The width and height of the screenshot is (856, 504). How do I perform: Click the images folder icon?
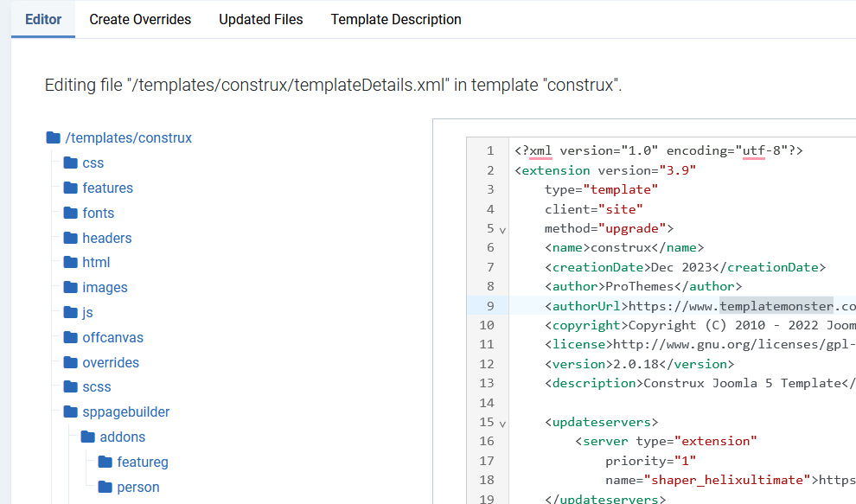(70, 288)
